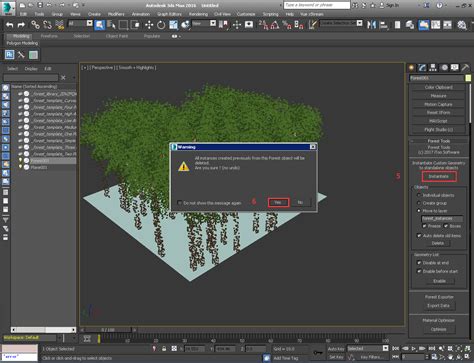Click the Instantiate button

pos(439,176)
